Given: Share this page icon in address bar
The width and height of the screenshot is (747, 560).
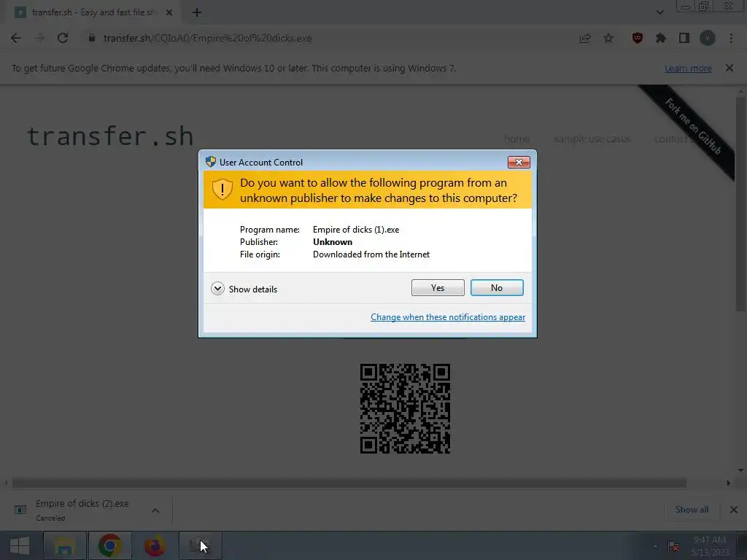Looking at the screenshot, I should pyautogui.click(x=585, y=38).
